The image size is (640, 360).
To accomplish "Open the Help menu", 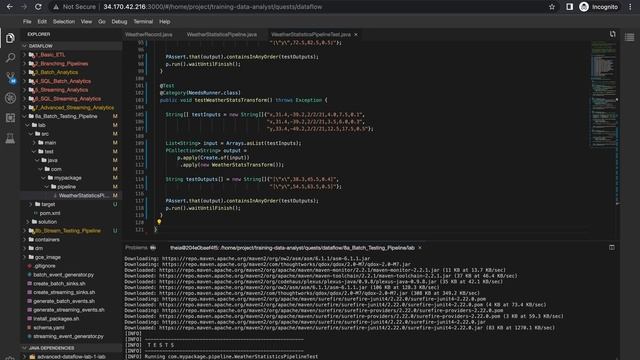I will pyautogui.click(x=164, y=22).
